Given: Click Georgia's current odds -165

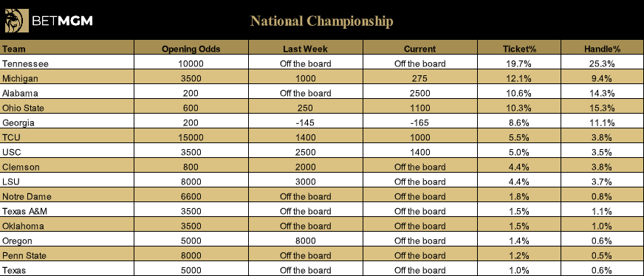Looking at the screenshot, I should pyautogui.click(x=419, y=123).
